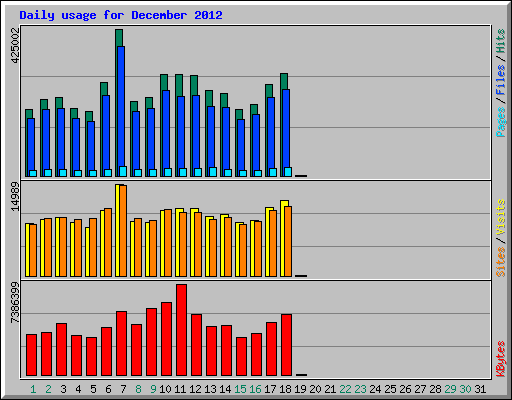Click the title 'Daily usage for December 2012'
The width and height of the screenshot is (512, 400).
tap(121, 15)
